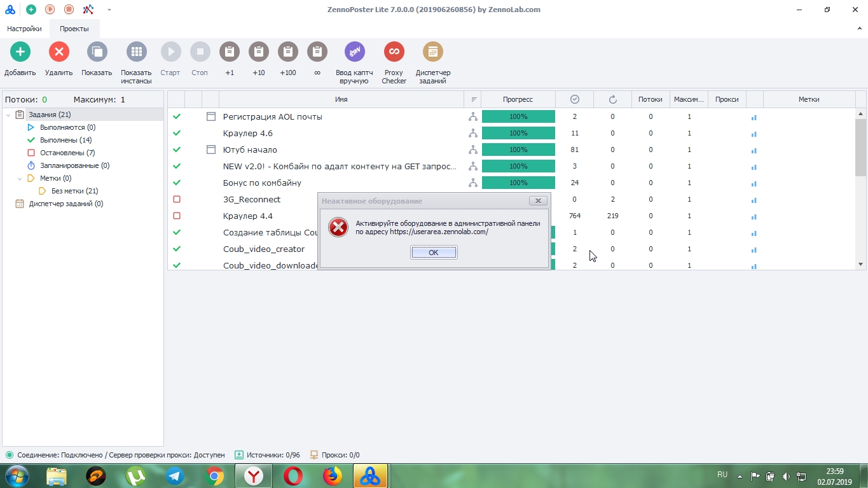Click the project list scrollbar down arrow

click(x=861, y=264)
